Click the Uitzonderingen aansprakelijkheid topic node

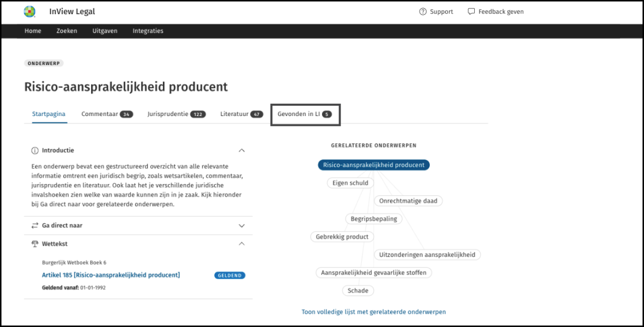point(427,255)
